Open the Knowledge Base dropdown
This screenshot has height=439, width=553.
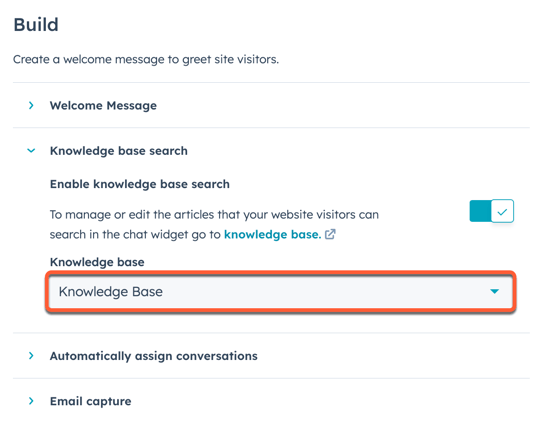281,292
